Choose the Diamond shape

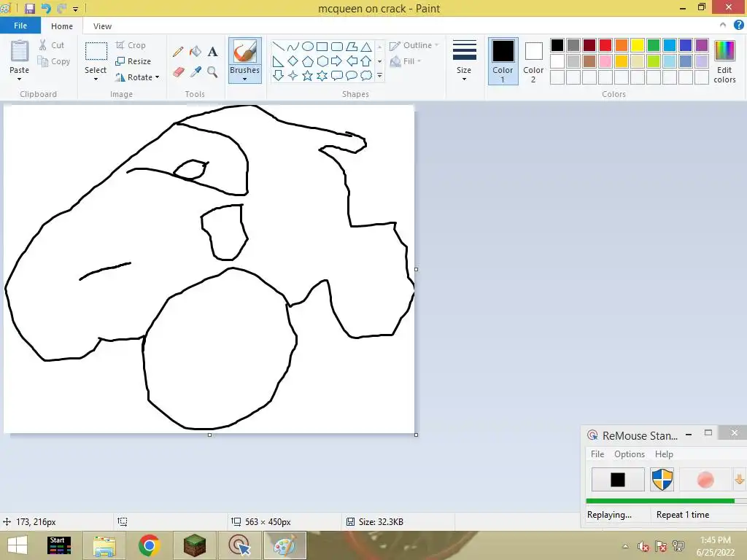click(293, 61)
